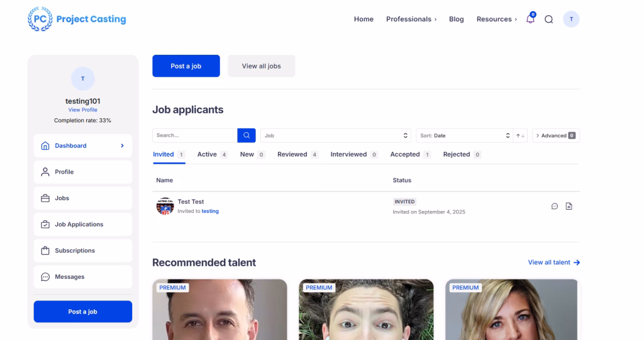
Task: Open Blog in top navigation
Action: [x=457, y=20]
